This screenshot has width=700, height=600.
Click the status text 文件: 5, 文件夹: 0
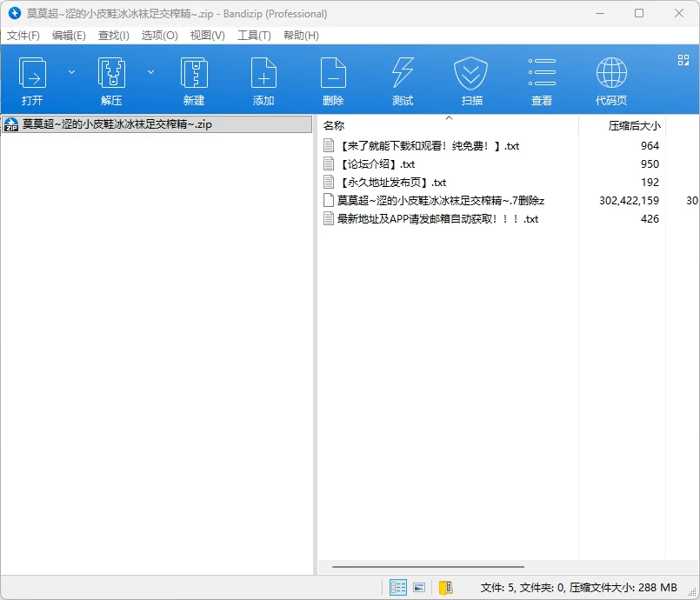click(523, 588)
